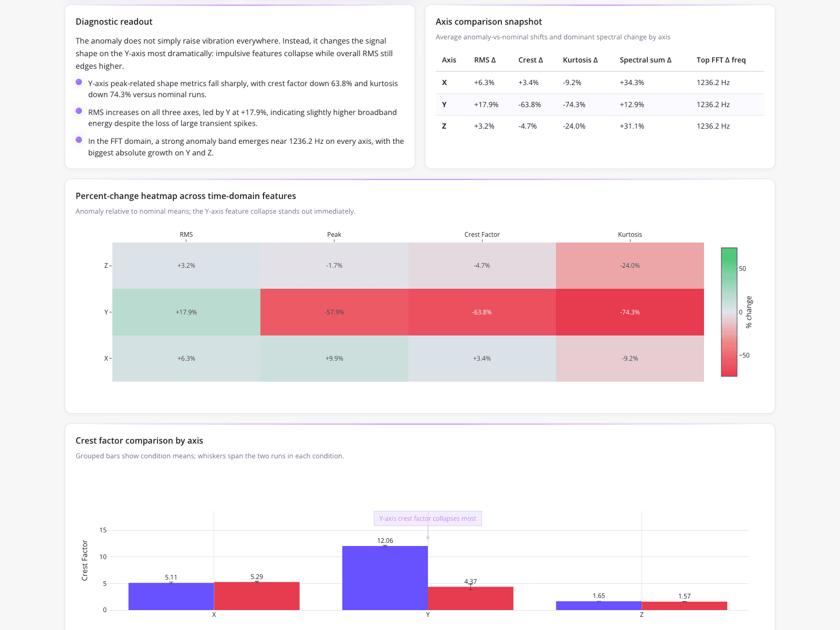
Task: Click the red Z-axis bar labeled 1.57
Action: (685, 606)
